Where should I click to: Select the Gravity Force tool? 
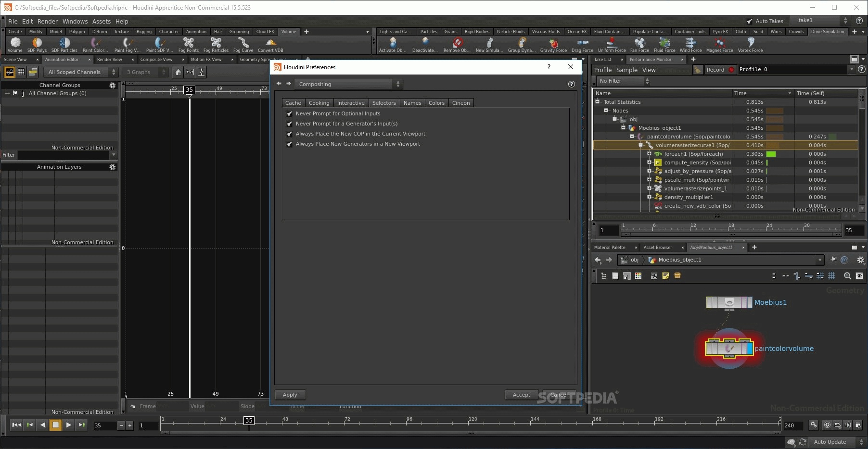(553, 45)
